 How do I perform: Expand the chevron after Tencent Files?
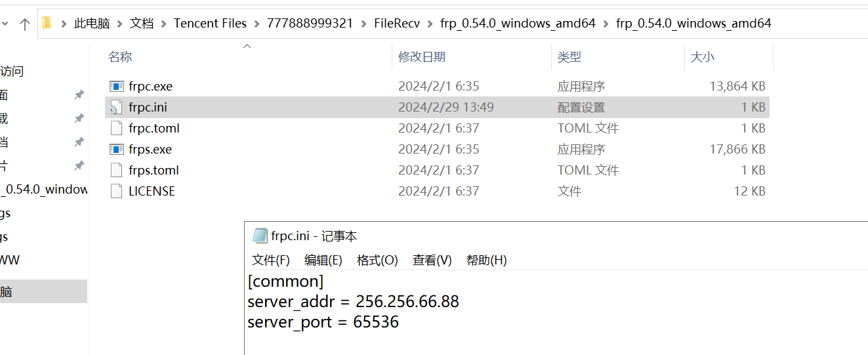click(257, 24)
